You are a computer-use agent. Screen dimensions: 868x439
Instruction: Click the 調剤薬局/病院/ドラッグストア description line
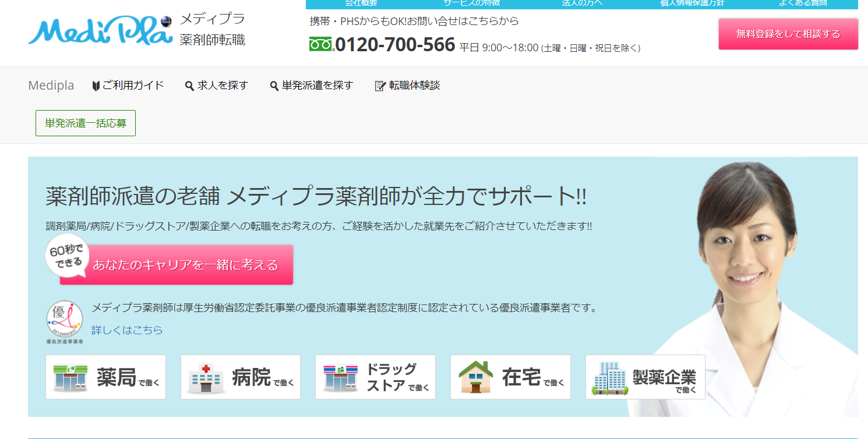click(319, 226)
